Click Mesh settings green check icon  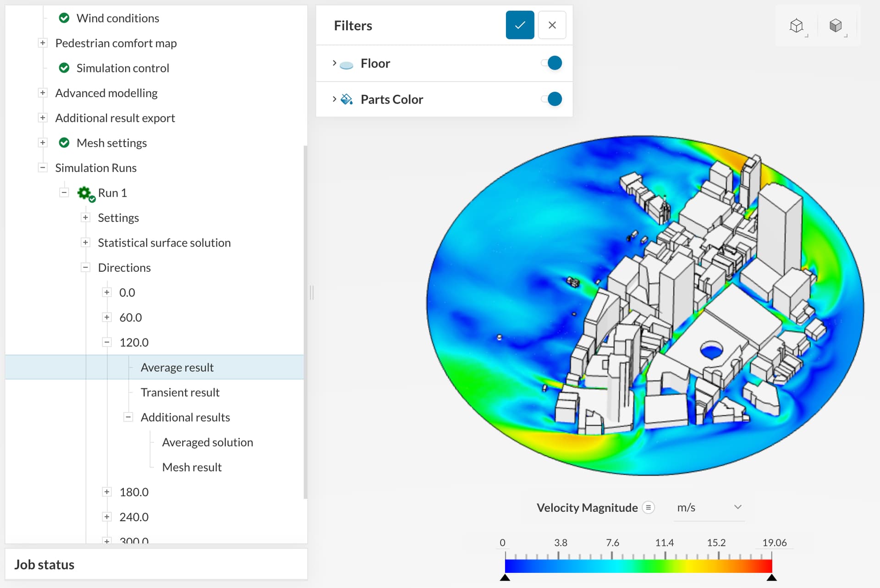click(64, 143)
